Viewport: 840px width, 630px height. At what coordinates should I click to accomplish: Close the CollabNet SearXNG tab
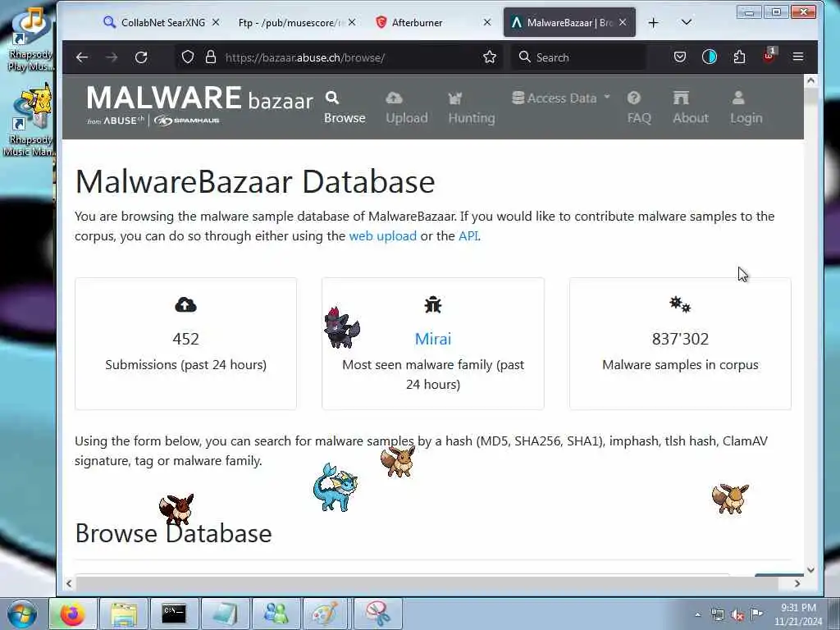tap(216, 22)
